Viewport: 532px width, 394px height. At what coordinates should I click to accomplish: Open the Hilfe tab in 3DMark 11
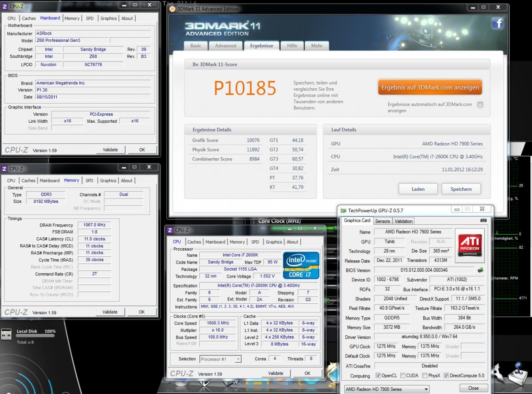[292, 45]
